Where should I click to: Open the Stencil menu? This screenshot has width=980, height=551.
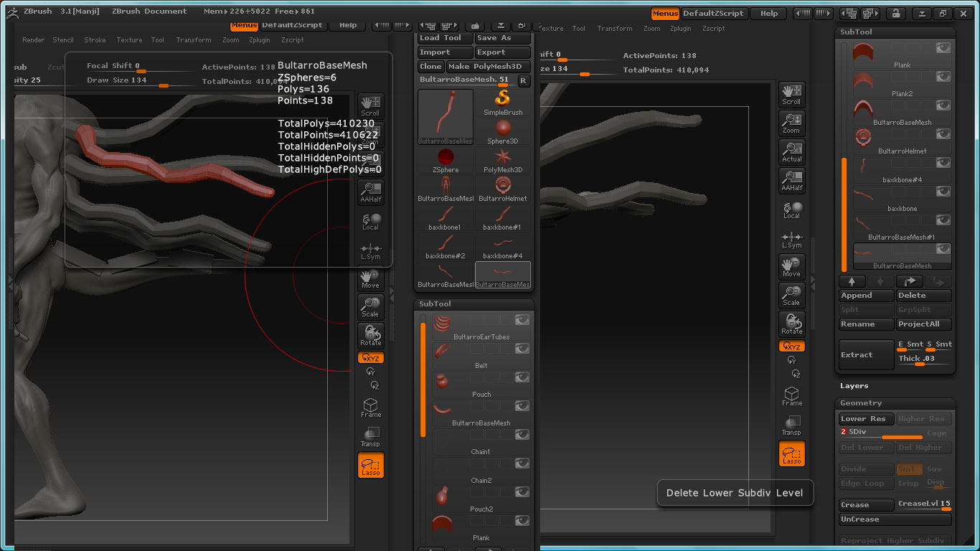tap(63, 40)
